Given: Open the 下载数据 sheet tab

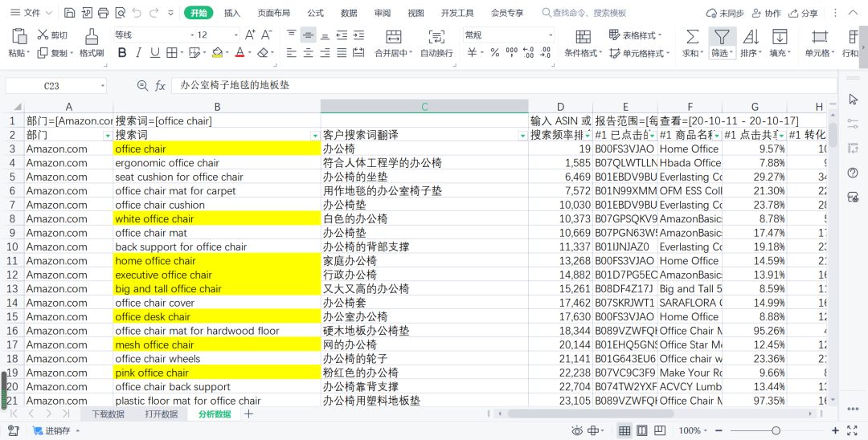Looking at the screenshot, I should point(108,414).
